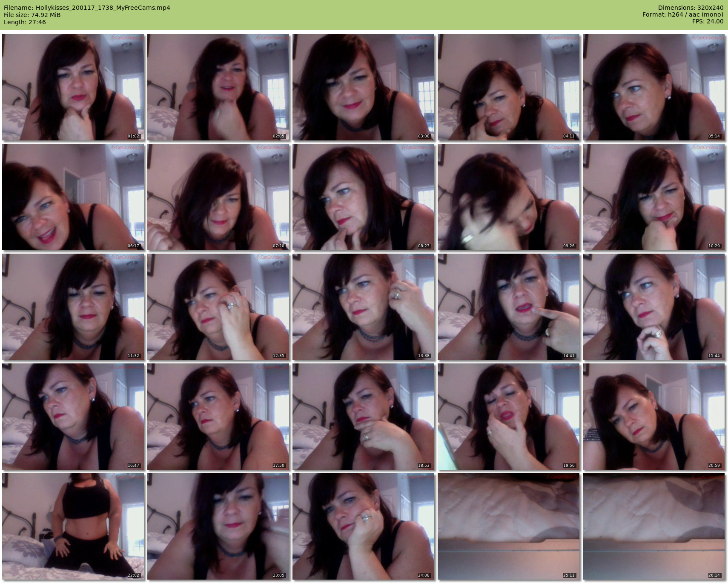Open the 23:05 thumbnail
The width and height of the screenshot is (728, 583).
pyautogui.click(x=218, y=526)
